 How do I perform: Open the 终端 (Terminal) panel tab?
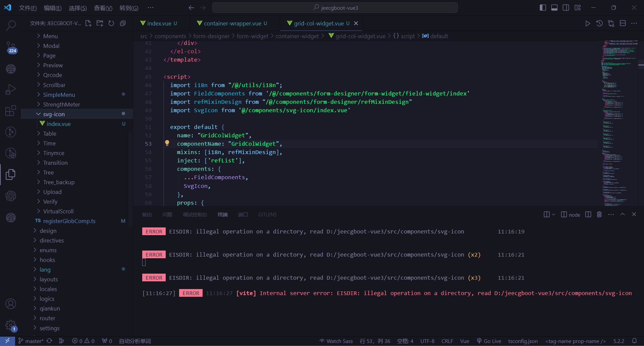(x=222, y=214)
